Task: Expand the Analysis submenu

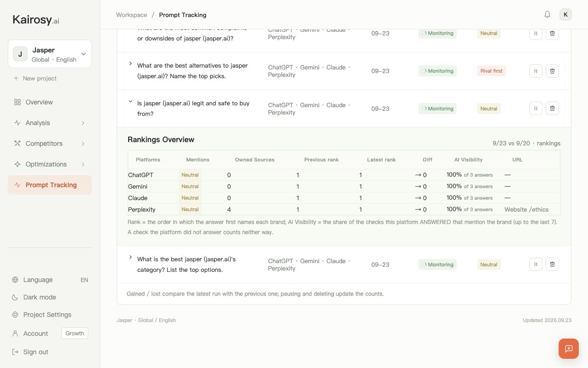Action: coord(50,123)
